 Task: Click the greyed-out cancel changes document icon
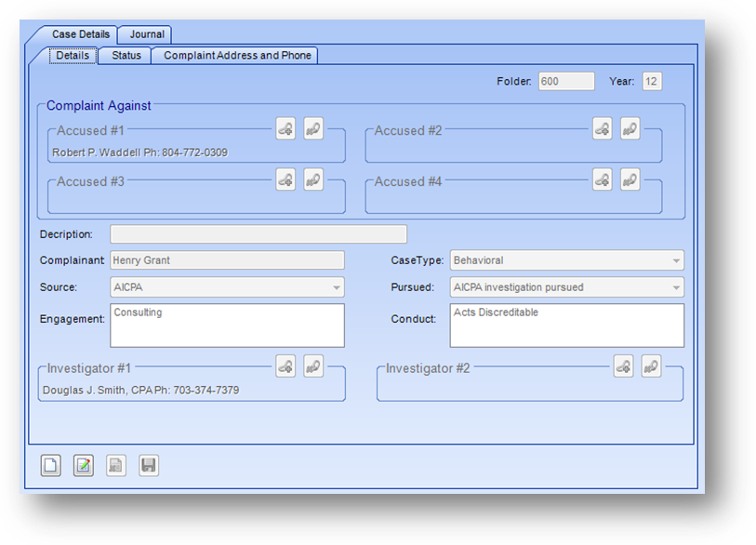pos(116,465)
